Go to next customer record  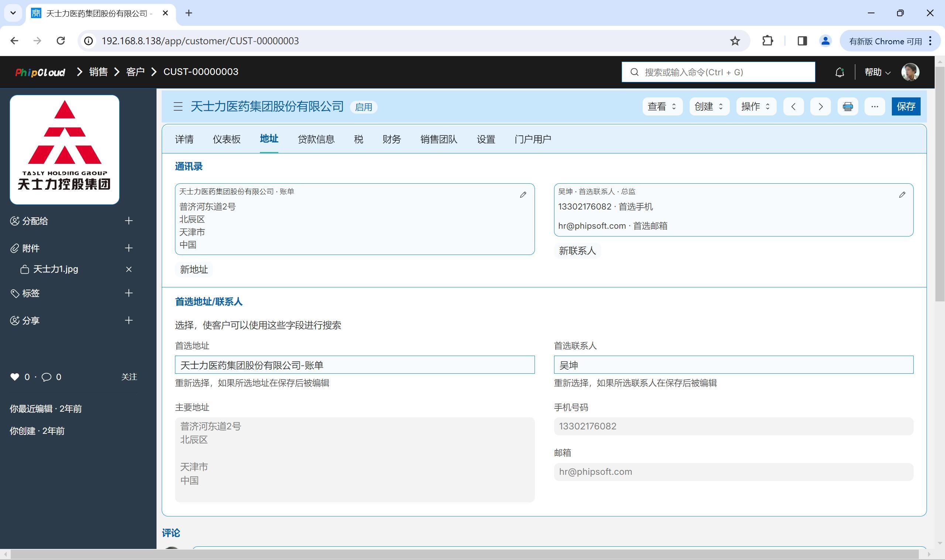tap(820, 106)
